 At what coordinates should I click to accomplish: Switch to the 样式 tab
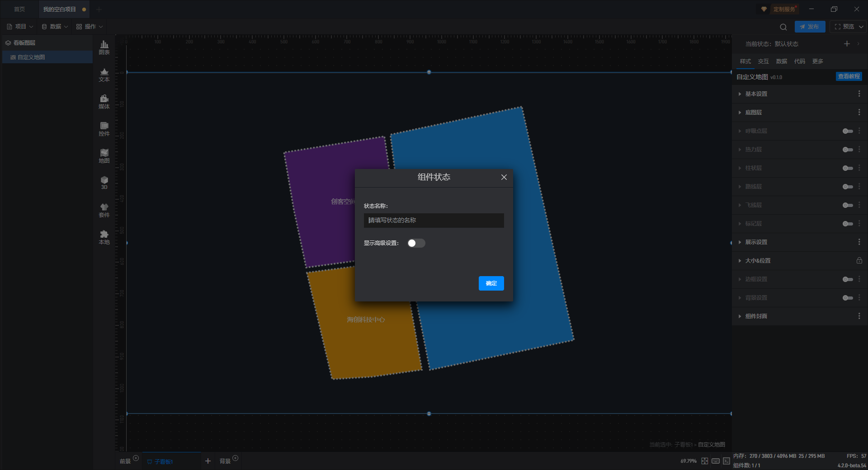(x=745, y=61)
